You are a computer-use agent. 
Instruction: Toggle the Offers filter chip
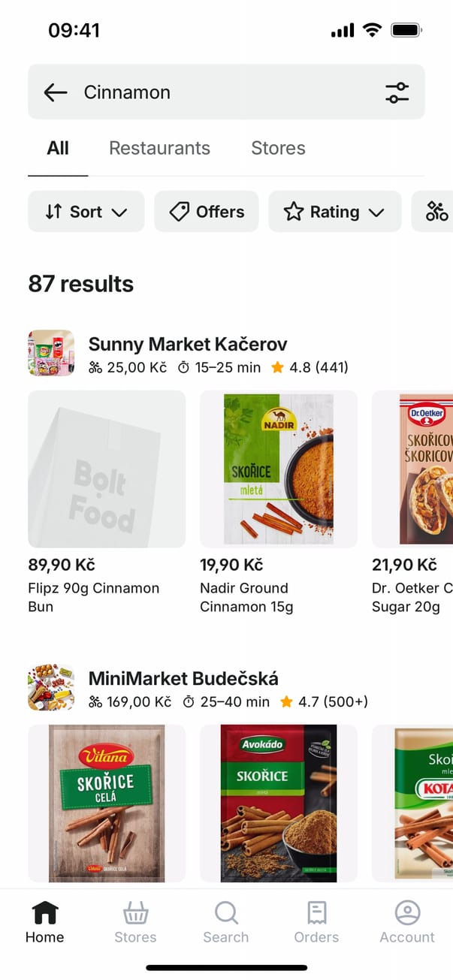click(207, 212)
